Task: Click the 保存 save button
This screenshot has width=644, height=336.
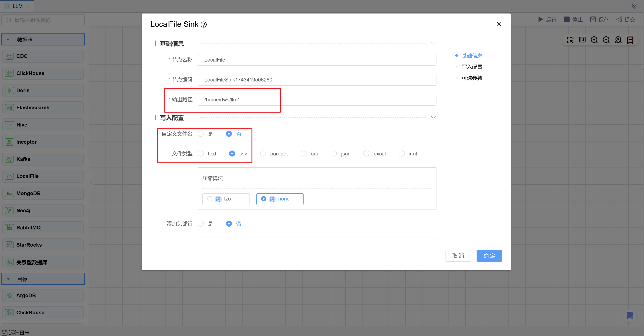Action: click(599, 20)
